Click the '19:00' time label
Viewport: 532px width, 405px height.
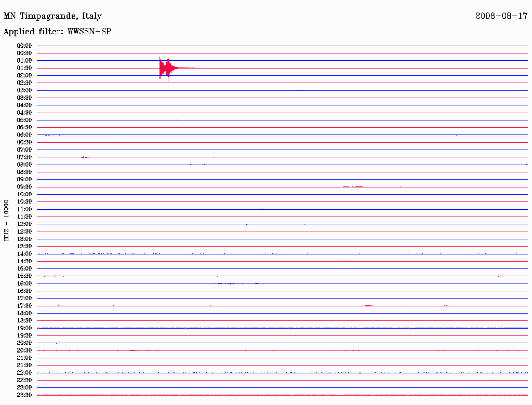24,328
